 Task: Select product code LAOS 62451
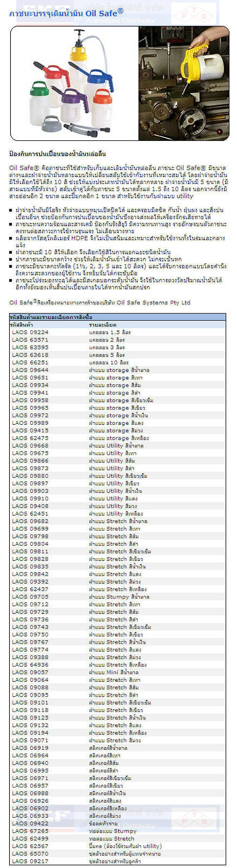[x=30, y=514]
